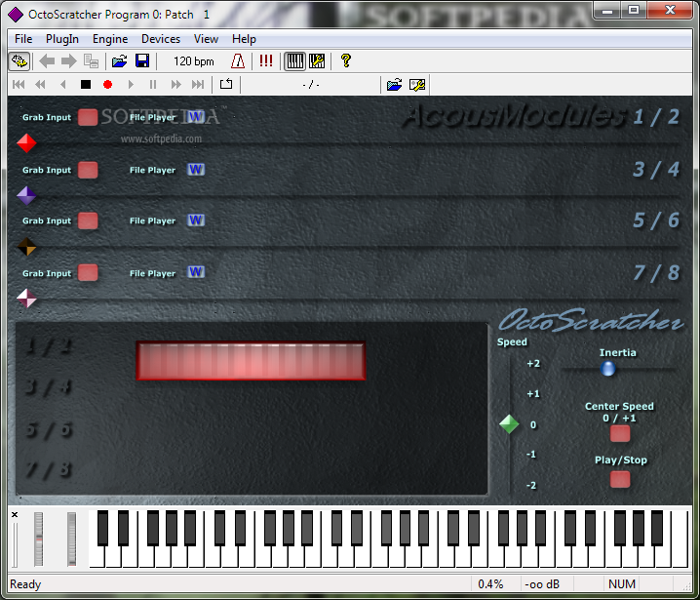The height and width of the screenshot is (600, 700).
Task: Click the rewind transport button
Action: coord(40,85)
